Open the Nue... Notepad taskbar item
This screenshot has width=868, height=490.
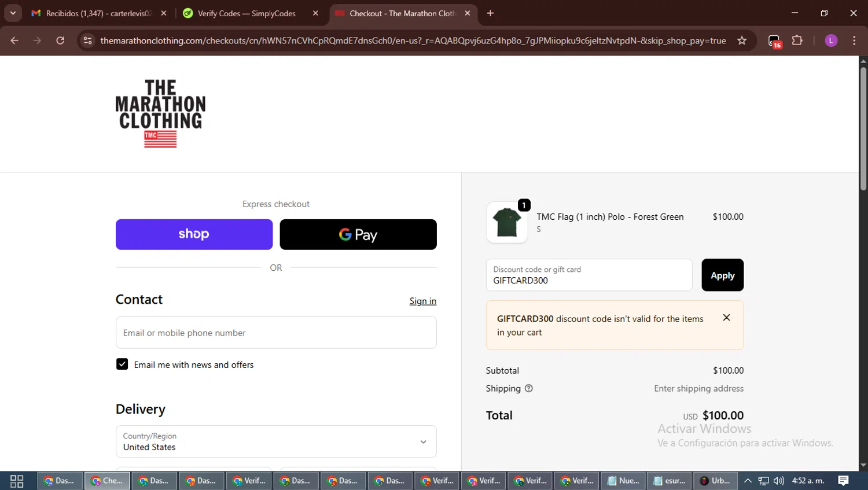point(623,481)
